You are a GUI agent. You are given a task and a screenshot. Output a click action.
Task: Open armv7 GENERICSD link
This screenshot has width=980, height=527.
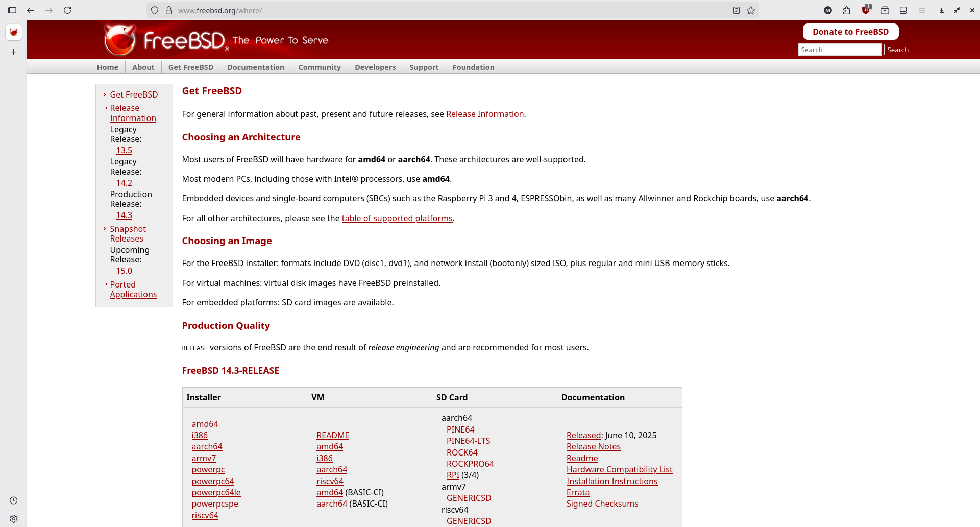469,498
